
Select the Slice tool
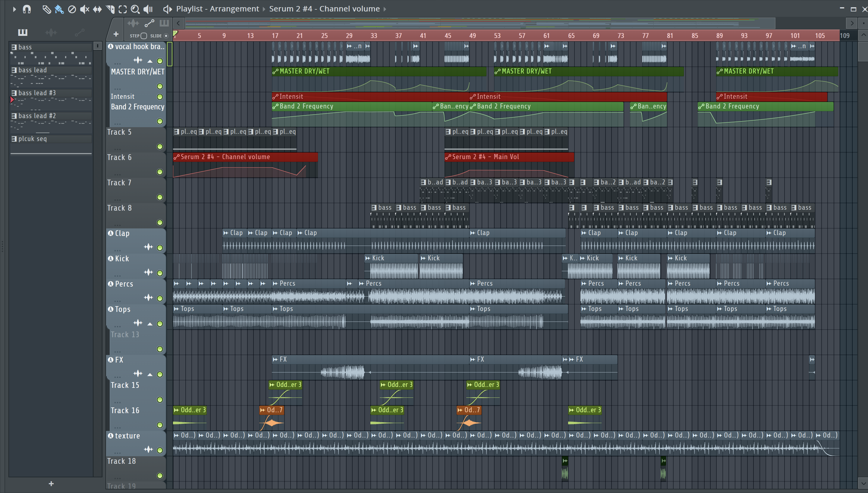110,9
